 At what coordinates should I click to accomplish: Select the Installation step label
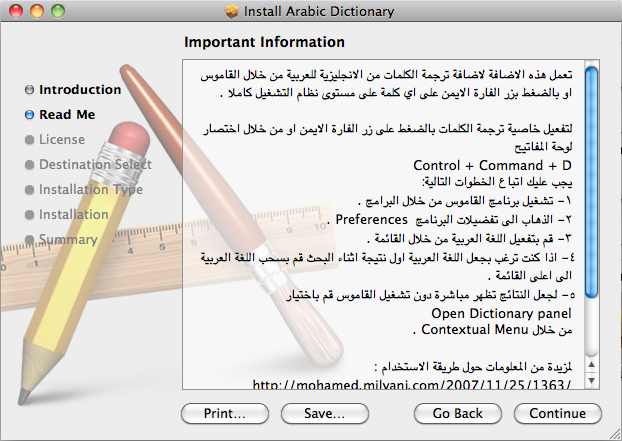(73, 214)
